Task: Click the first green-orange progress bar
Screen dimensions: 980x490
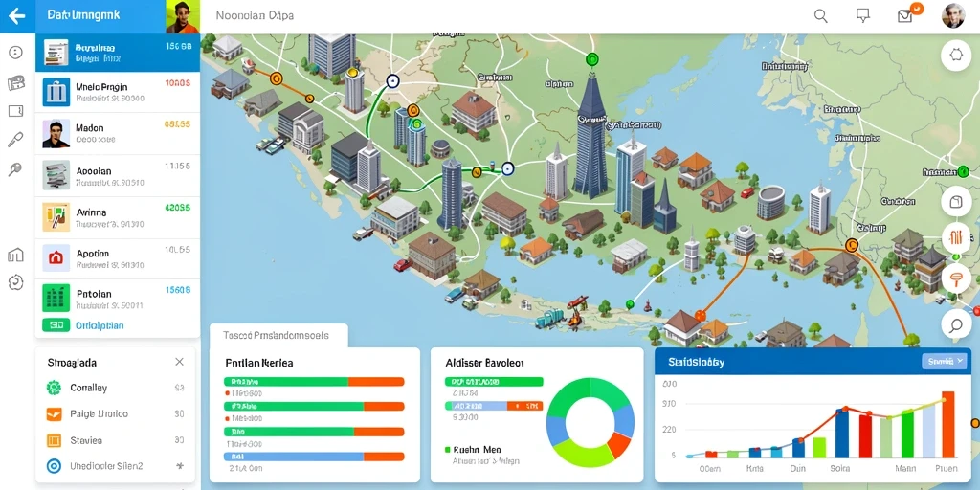Action: (x=314, y=381)
